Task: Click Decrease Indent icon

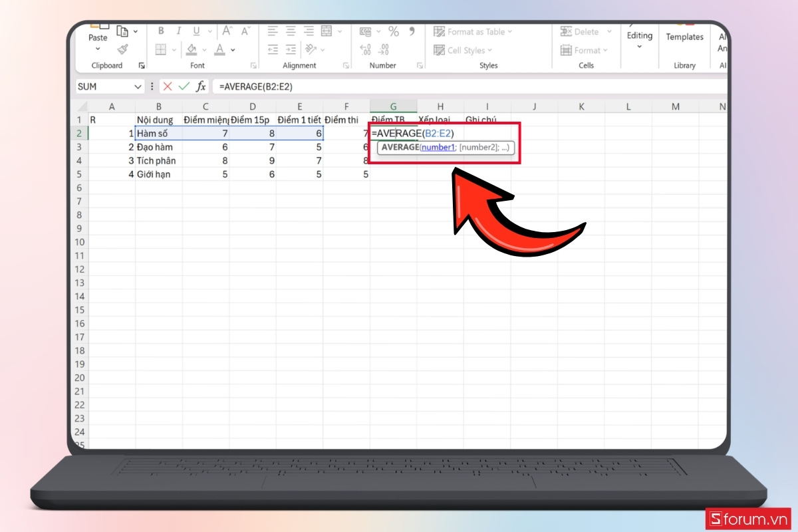Action: [273, 49]
